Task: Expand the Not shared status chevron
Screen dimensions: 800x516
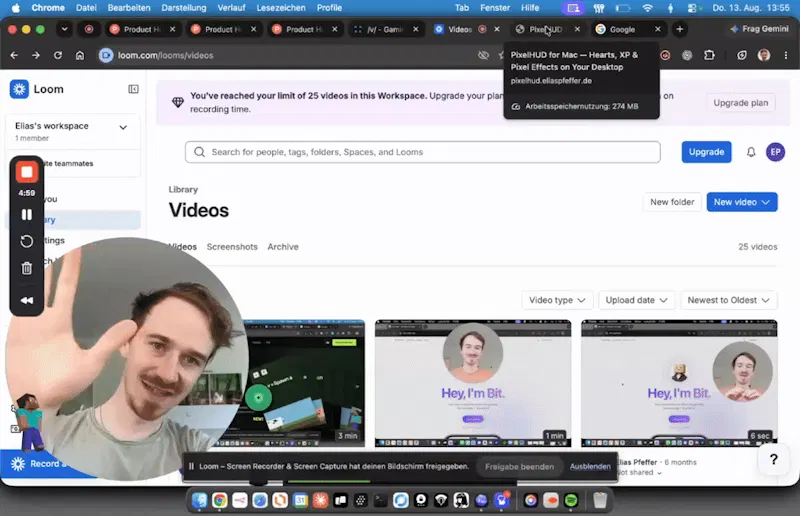Action: (x=659, y=473)
